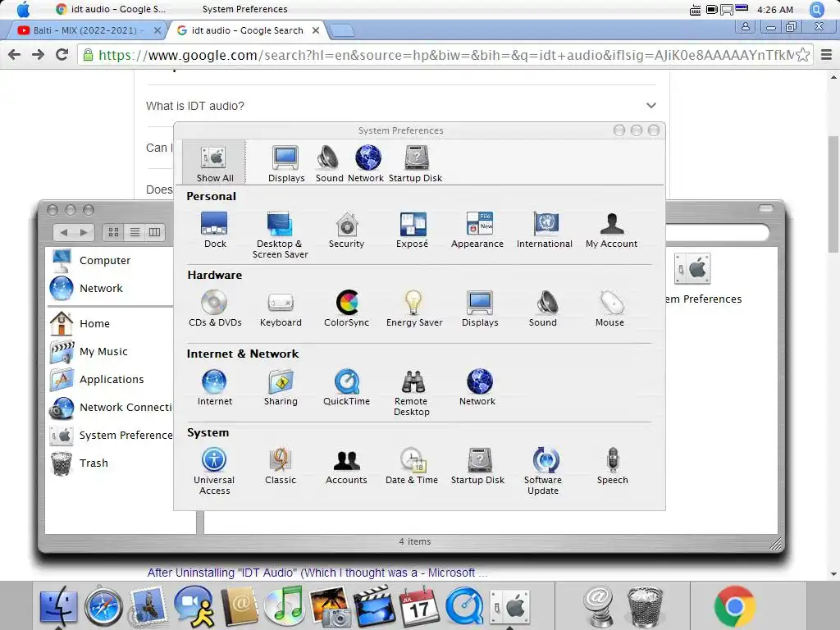Click Displays in the System Preferences toolbar
This screenshot has width=840, height=630.
(x=286, y=163)
